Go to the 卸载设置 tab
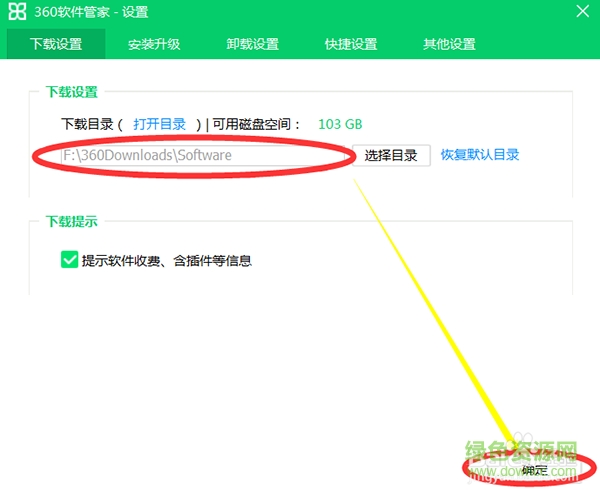This screenshot has width=600, height=490. [253, 44]
